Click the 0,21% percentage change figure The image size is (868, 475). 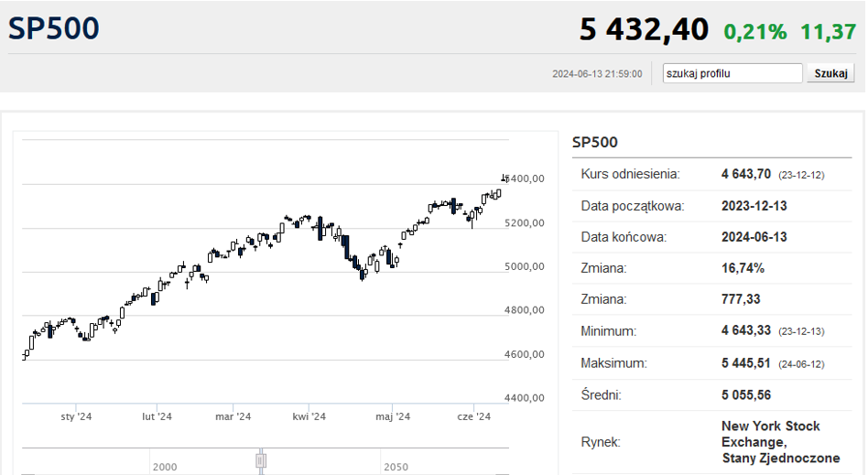point(755,31)
